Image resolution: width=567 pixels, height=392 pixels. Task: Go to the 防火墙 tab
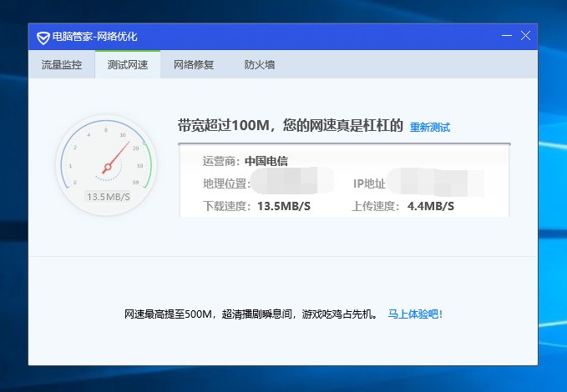coord(259,65)
